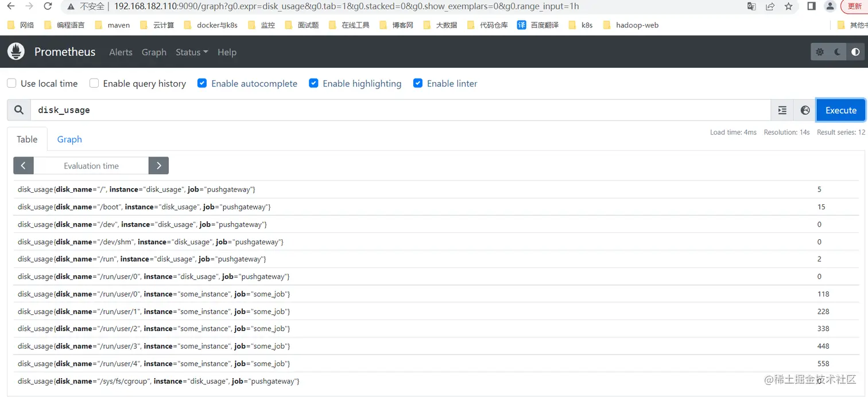This screenshot has height=397, width=868.
Task: Toggle the Use local time checkbox
Action: pos(11,83)
